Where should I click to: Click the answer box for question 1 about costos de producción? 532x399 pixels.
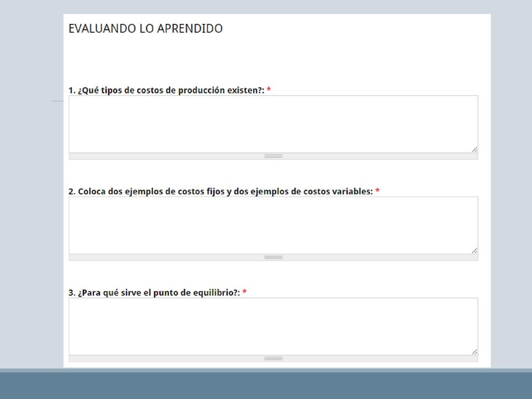(273, 124)
